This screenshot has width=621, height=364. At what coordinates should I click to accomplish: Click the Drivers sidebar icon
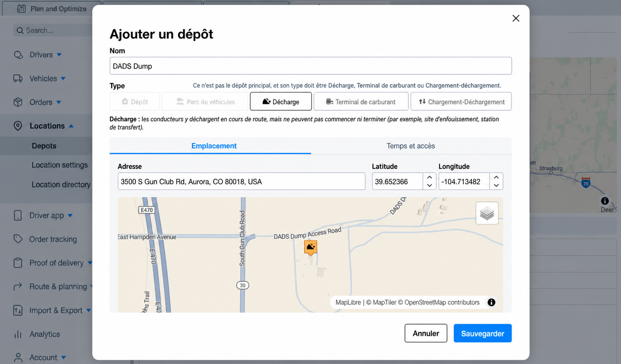18,55
